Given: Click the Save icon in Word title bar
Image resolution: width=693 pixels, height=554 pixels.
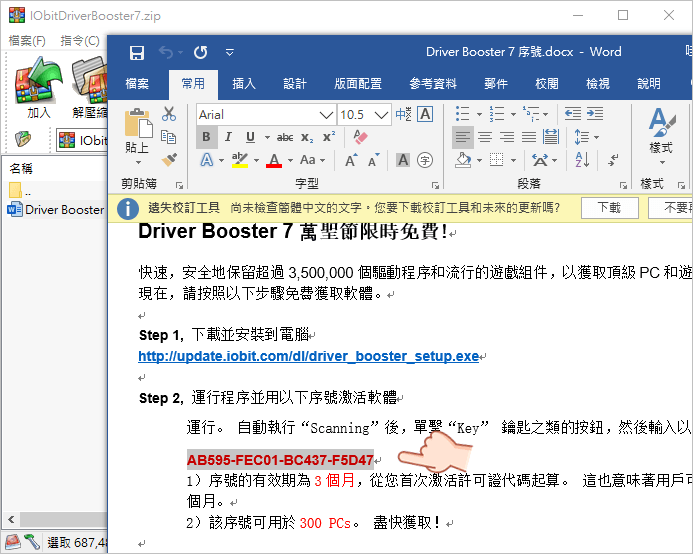Looking at the screenshot, I should point(137,53).
